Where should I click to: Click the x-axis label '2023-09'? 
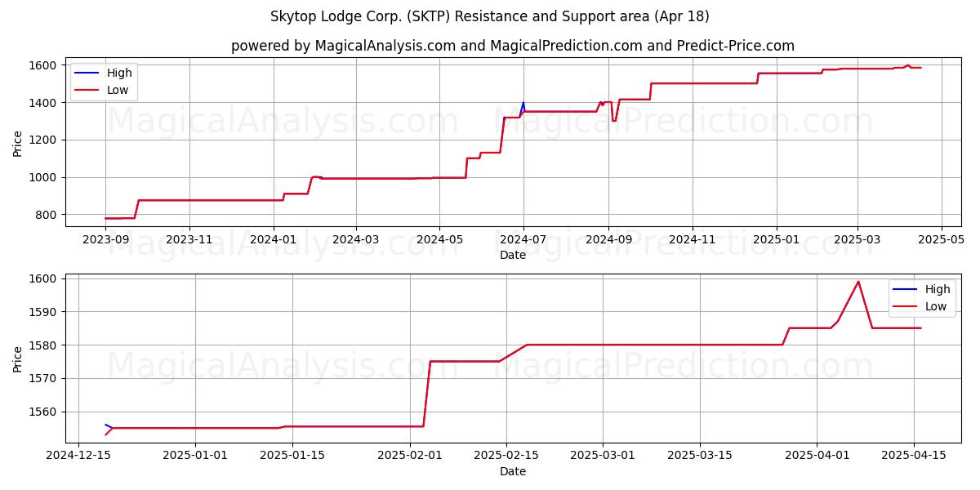tap(105, 241)
